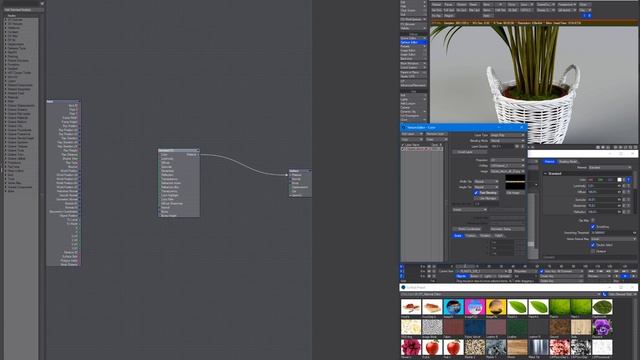Screen dimensions: 640x360
Task: Select blue-background sphere preset thumbnail
Action: (453, 307)
